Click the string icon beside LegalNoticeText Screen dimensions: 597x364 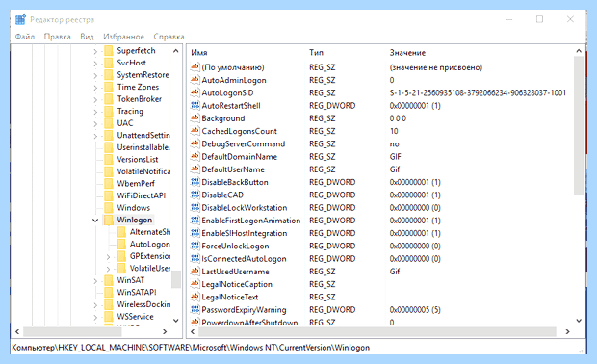click(195, 297)
